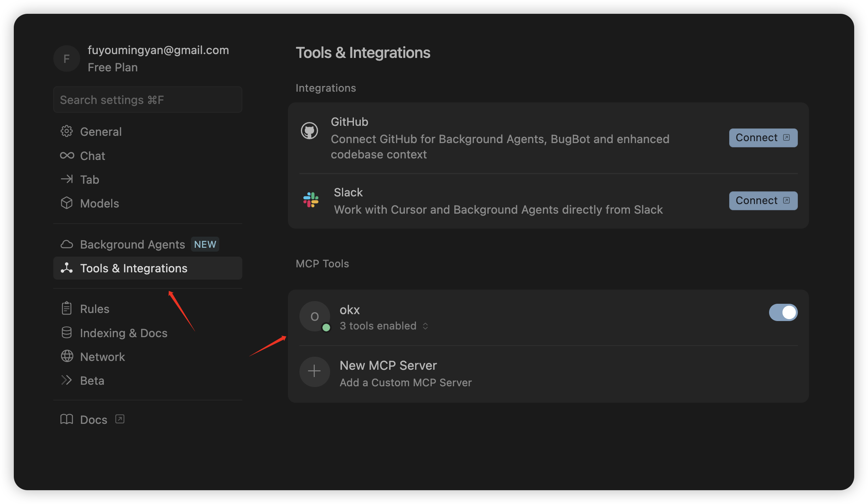This screenshot has width=868, height=504.
Task: Click the okx server name
Action: pyautogui.click(x=349, y=310)
